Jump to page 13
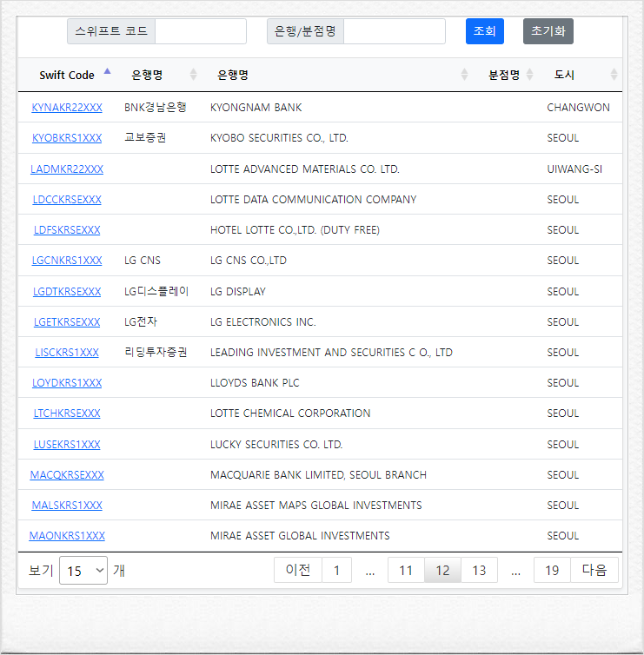 pyautogui.click(x=479, y=570)
